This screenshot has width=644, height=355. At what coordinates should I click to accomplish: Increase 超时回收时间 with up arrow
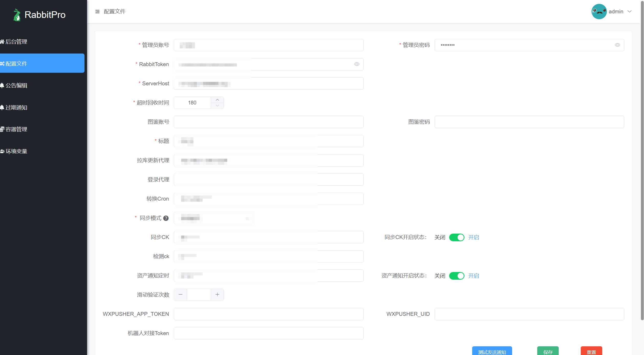[x=217, y=100]
